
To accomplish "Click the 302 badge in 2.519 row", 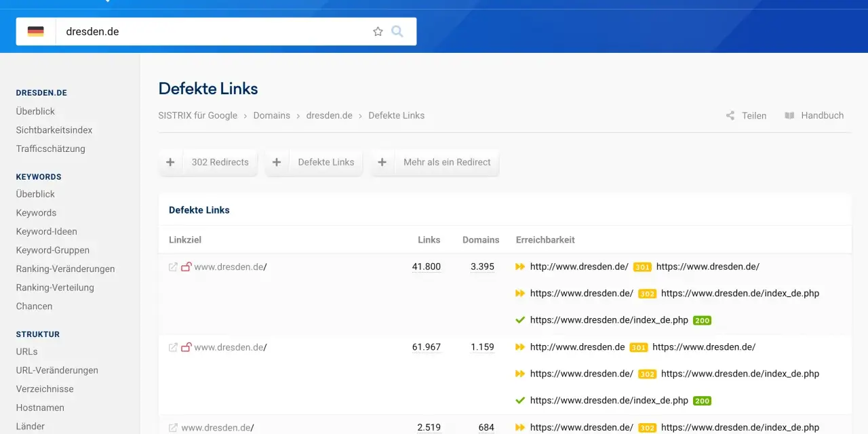I will click(x=647, y=428).
